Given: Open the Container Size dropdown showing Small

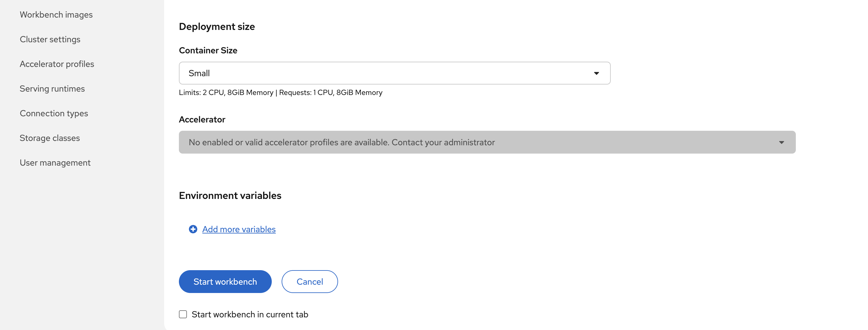Looking at the screenshot, I should [x=394, y=73].
